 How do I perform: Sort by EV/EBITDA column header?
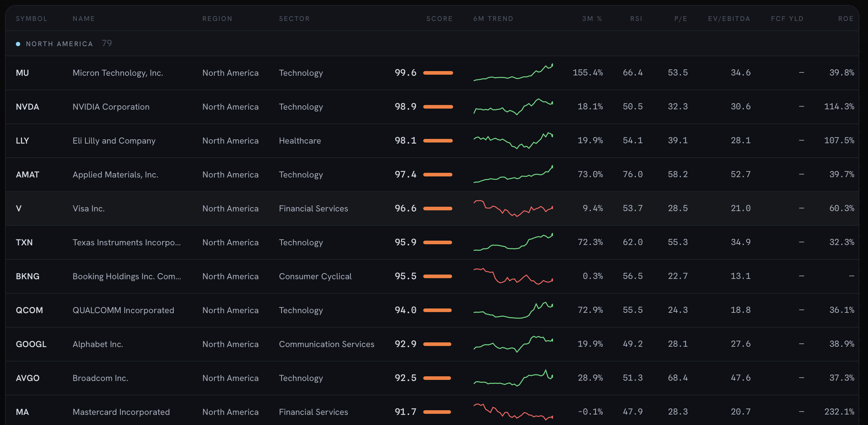(x=729, y=19)
